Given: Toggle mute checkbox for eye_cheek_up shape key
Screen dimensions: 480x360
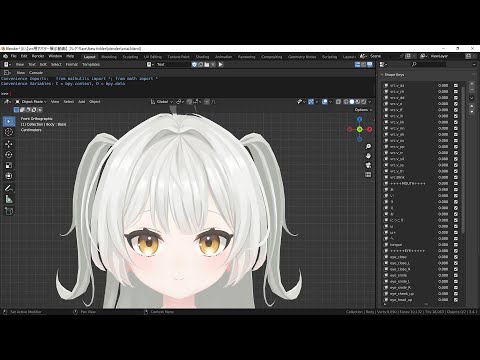Looking at the screenshot, I should (456, 294).
